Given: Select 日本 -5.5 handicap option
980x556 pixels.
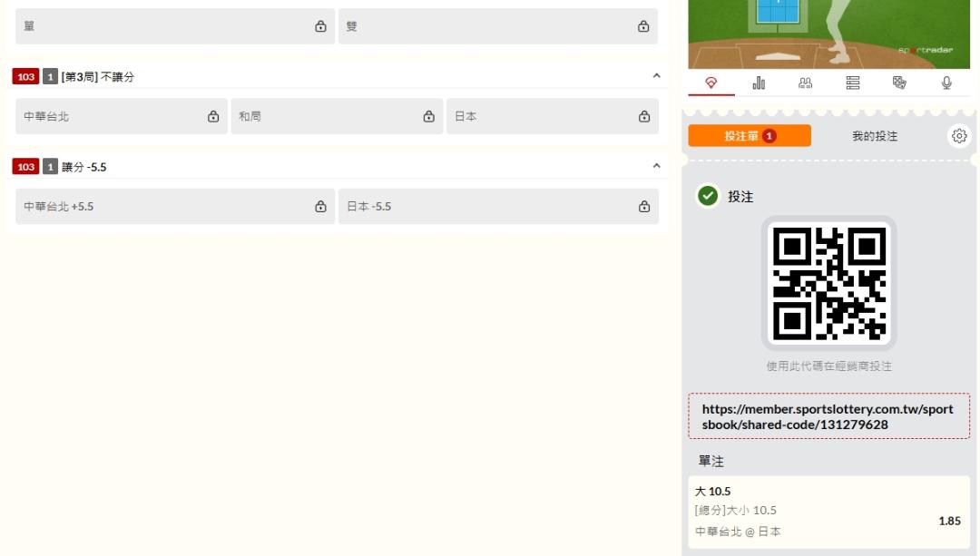Looking at the screenshot, I should click(498, 206).
